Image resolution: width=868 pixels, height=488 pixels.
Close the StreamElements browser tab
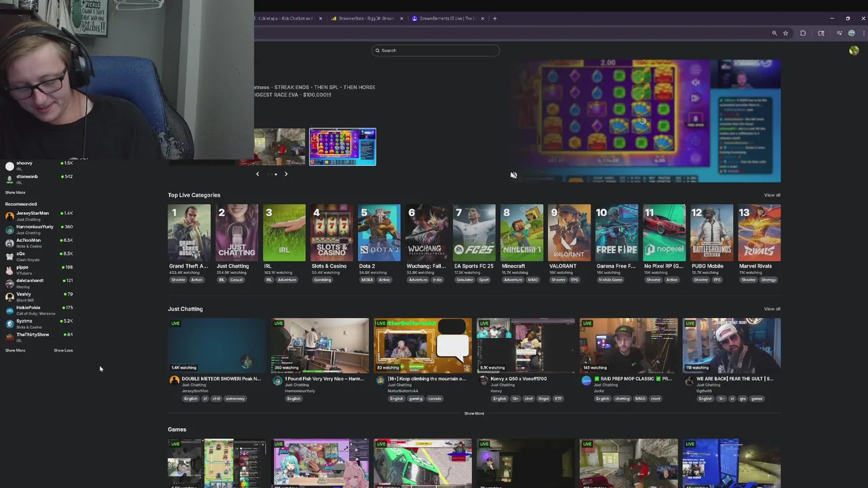(x=483, y=18)
